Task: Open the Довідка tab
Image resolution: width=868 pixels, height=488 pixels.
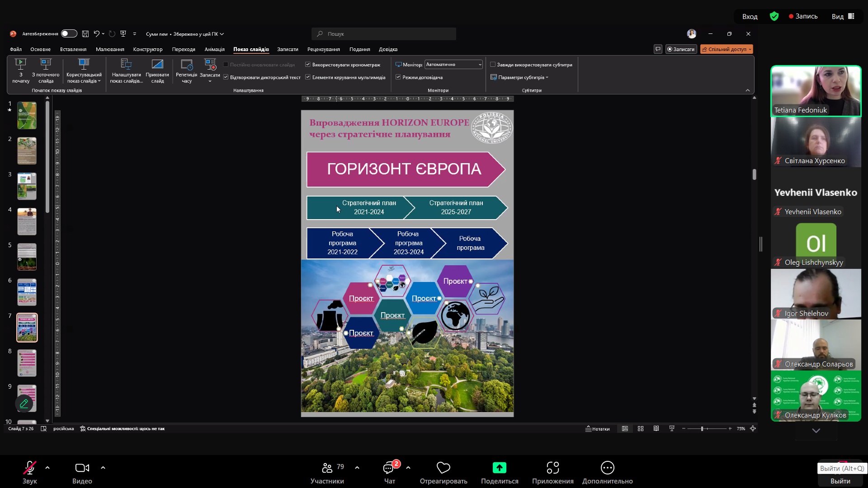Action: [388, 49]
